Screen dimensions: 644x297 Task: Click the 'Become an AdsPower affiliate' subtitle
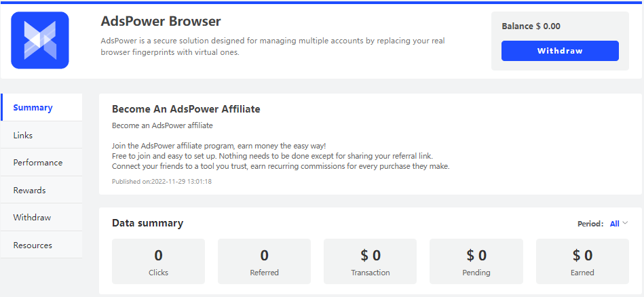[162, 125]
